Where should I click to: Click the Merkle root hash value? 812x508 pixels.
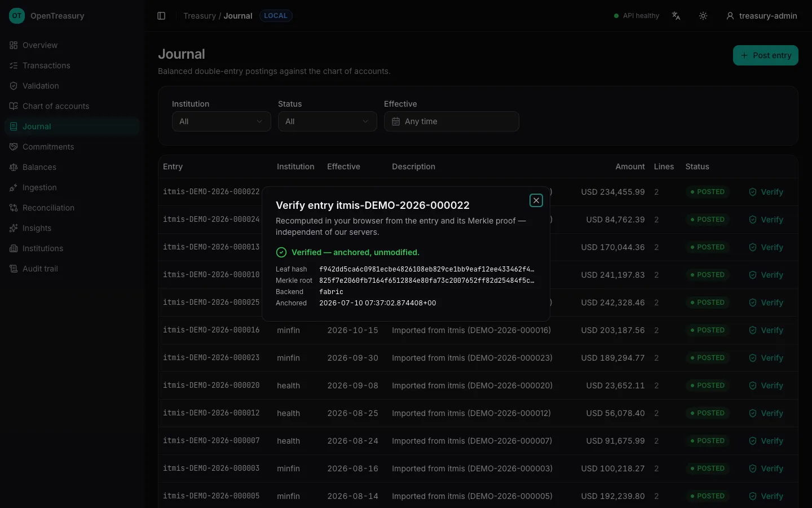[427, 281]
